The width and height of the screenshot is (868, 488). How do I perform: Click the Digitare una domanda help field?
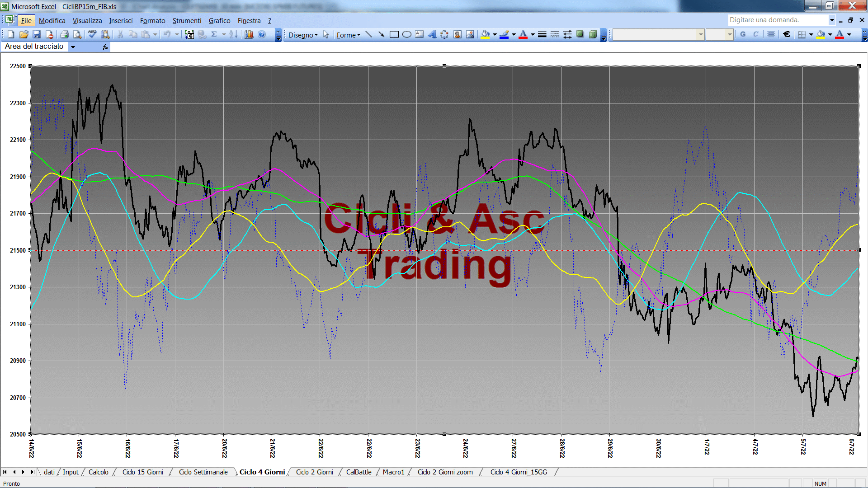(778, 20)
